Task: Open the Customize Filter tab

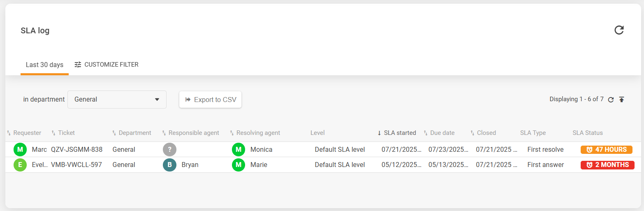Action: [x=107, y=65]
